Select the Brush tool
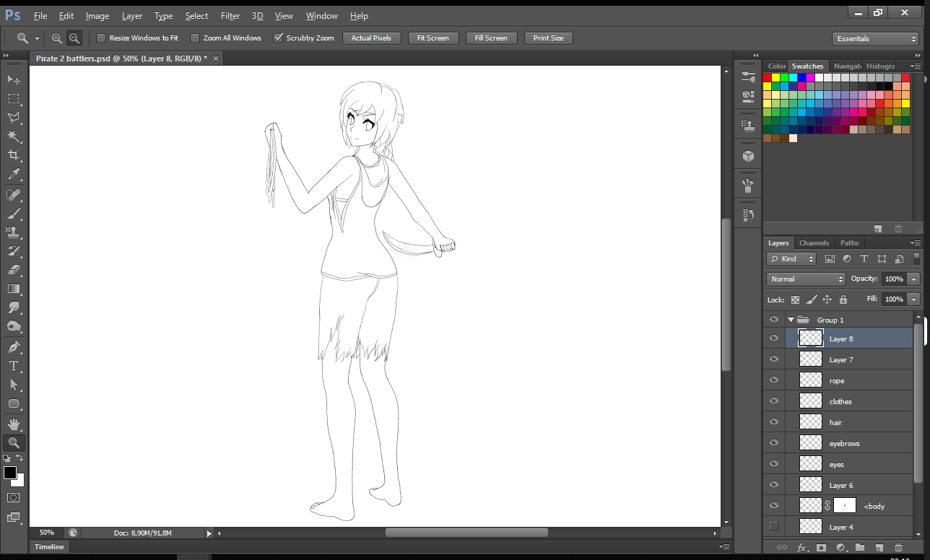Screen dimensions: 930x560 (14, 214)
